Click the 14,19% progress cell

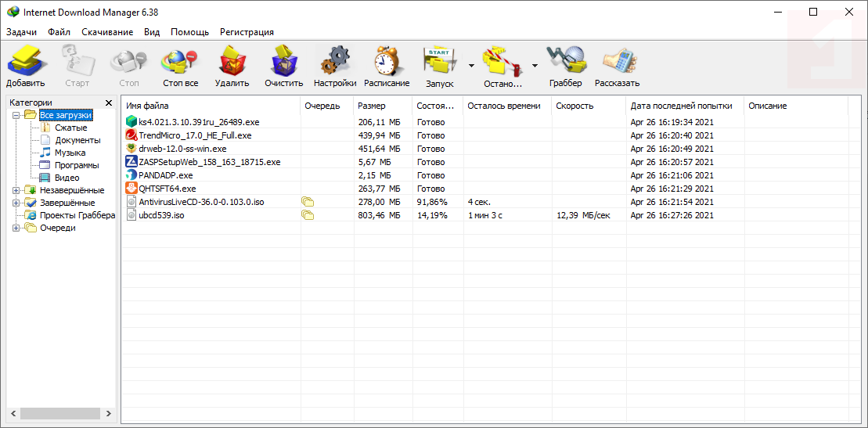432,215
